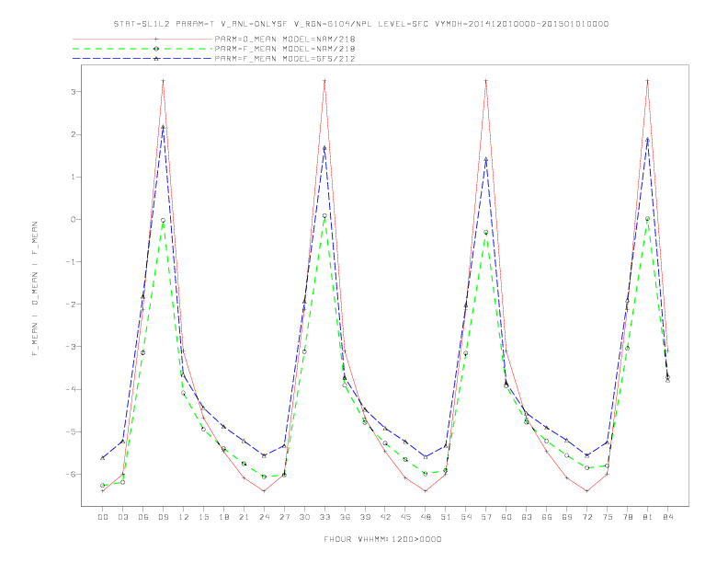
Task: Click the x-axis tick label 66
Action: point(547,517)
